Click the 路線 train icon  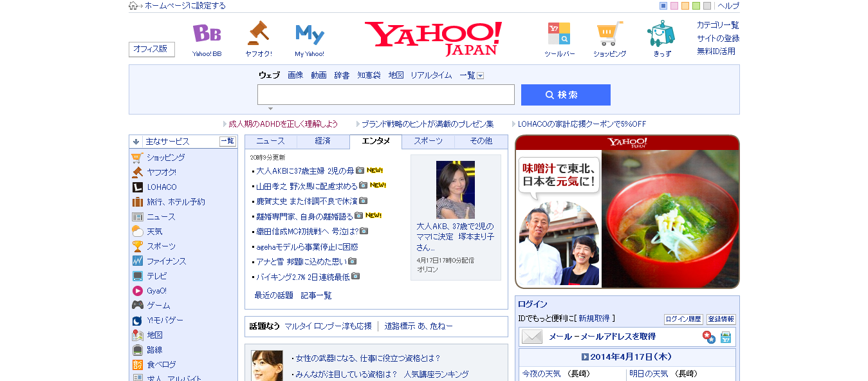tap(137, 350)
